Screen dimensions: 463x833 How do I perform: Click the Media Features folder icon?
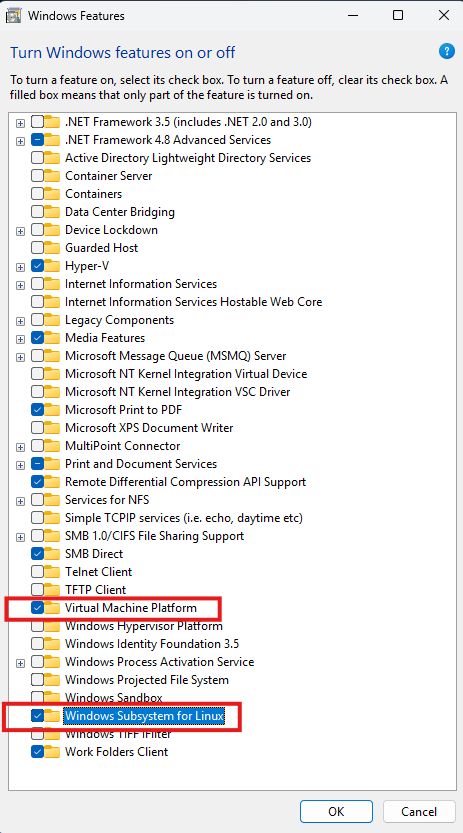[52, 338]
